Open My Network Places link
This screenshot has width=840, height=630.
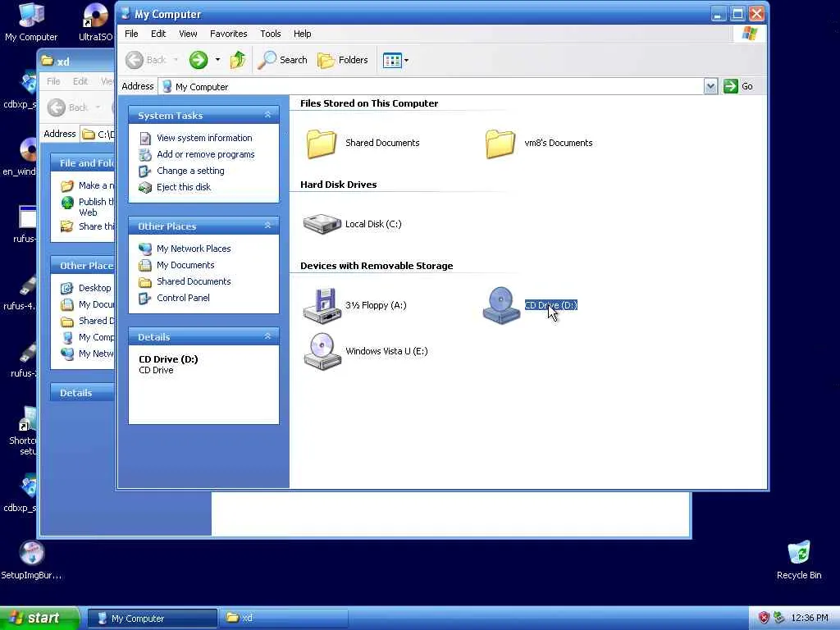point(194,249)
